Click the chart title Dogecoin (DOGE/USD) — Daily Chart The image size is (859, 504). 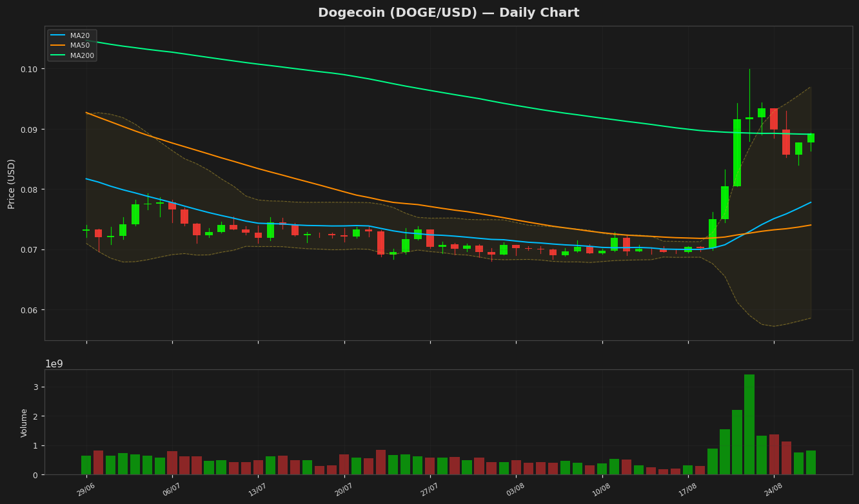[448, 13]
